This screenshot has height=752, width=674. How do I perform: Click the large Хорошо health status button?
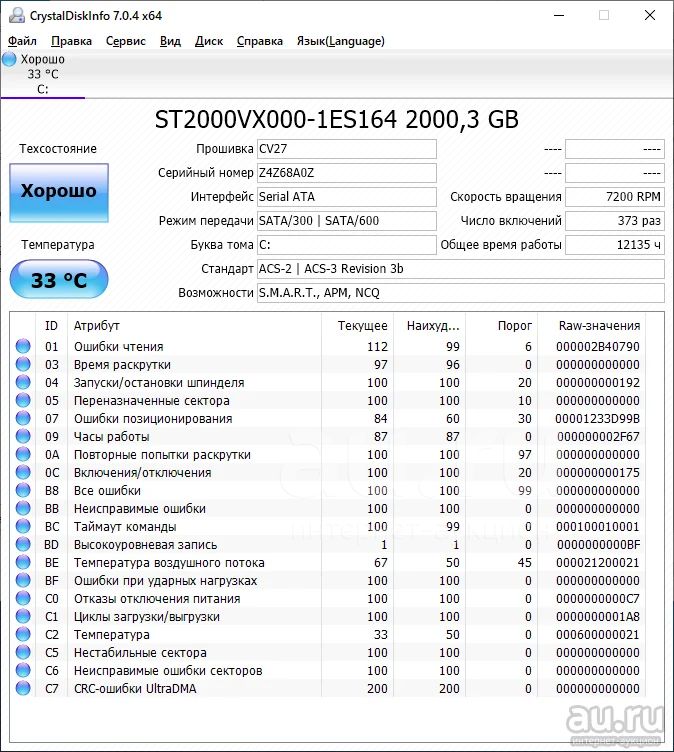[59, 193]
